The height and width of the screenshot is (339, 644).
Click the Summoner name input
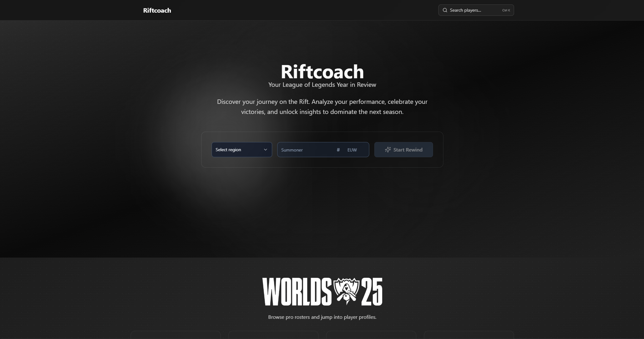tap(307, 150)
